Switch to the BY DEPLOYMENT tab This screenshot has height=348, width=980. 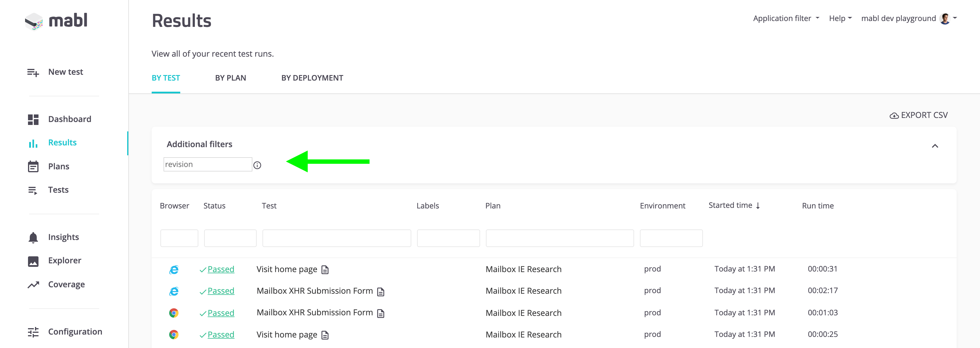tap(312, 78)
